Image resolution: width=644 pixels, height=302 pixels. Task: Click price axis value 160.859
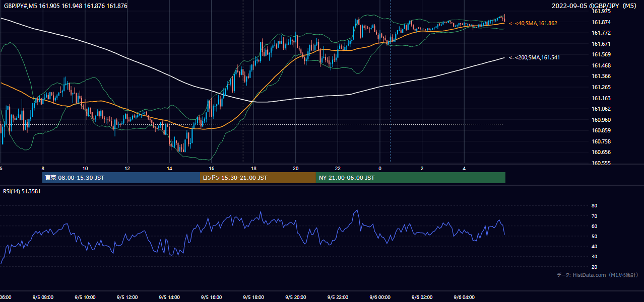point(601,130)
